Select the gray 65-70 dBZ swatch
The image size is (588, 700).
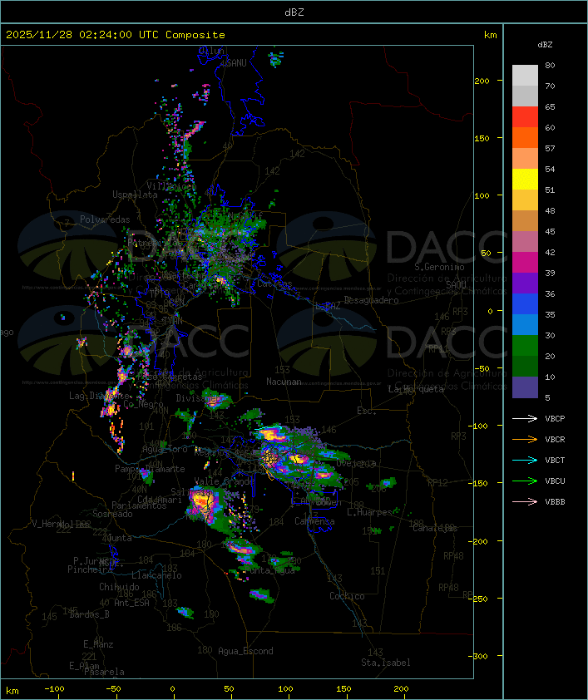pos(525,96)
